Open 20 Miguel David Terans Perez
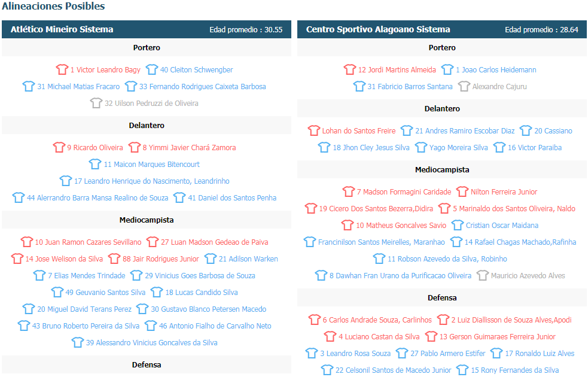 84,309
